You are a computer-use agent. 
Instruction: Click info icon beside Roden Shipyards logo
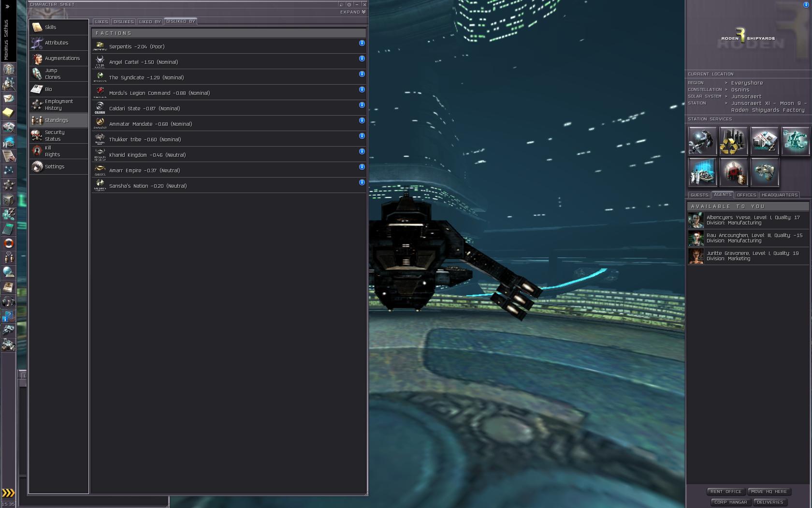point(806,5)
